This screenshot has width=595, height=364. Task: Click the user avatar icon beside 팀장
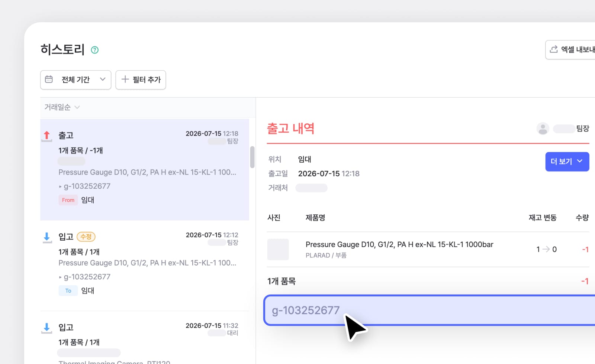[543, 129]
